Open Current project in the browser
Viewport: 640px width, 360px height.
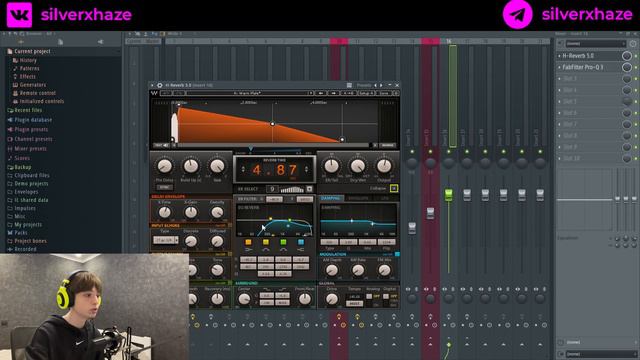32,51
